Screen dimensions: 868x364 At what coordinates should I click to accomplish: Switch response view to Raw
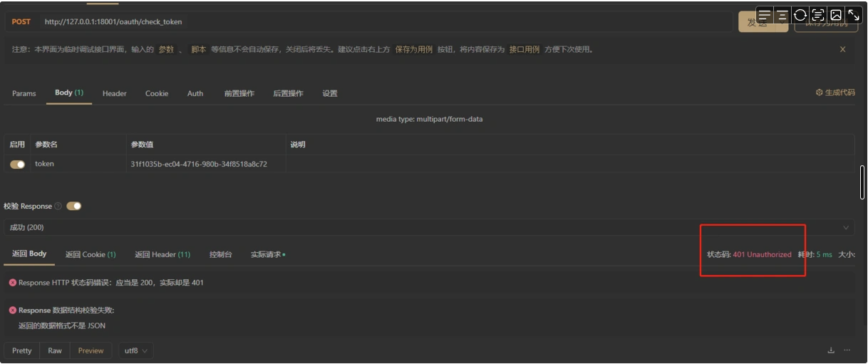click(55, 350)
